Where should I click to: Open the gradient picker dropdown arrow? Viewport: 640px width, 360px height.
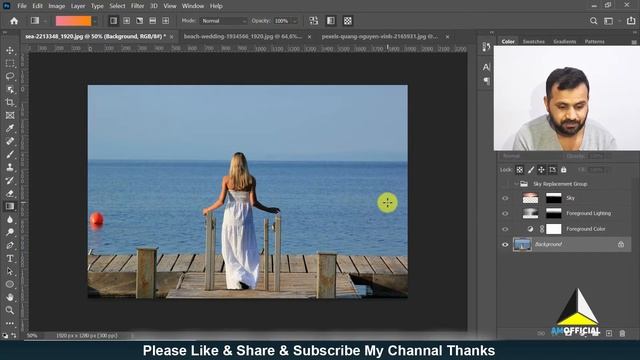(95, 21)
